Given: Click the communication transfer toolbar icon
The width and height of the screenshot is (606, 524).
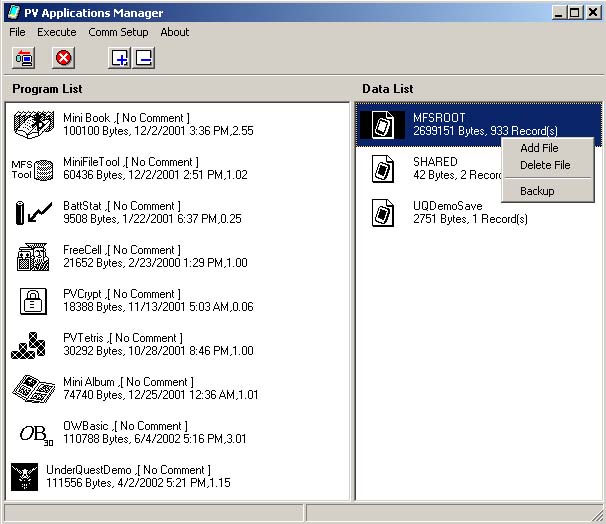Looking at the screenshot, I should click(24, 58).
